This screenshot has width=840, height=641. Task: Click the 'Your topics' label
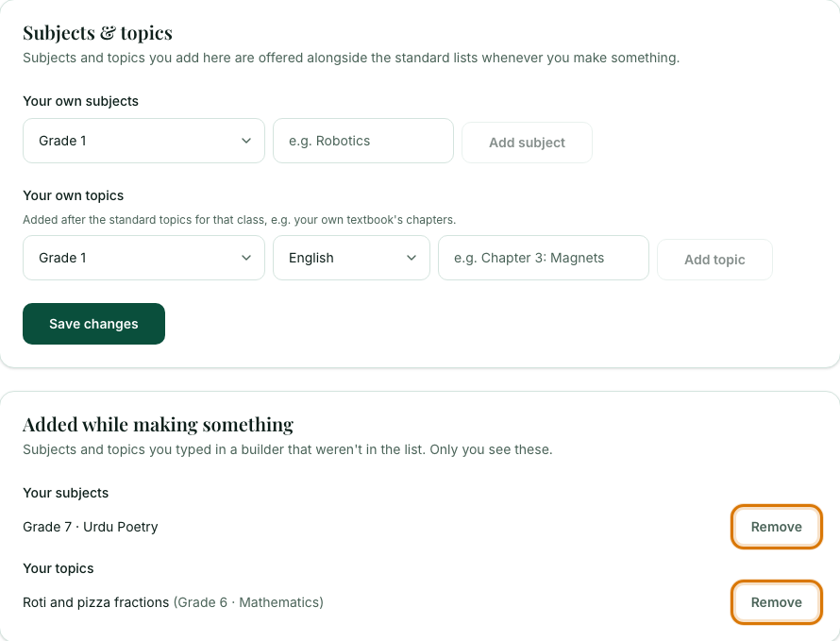coord(59,568)
